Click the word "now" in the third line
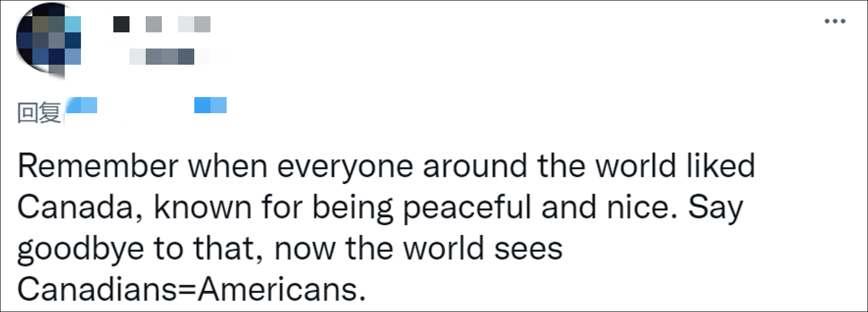This screenshot has width=868, height=312. (x=305, y=248)
